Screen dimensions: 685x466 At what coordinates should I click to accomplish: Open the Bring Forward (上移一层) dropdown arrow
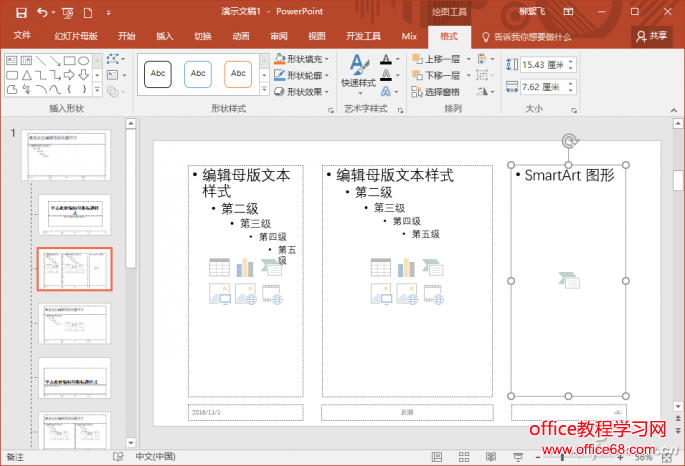pyautogui.click(x=467, y=59)
